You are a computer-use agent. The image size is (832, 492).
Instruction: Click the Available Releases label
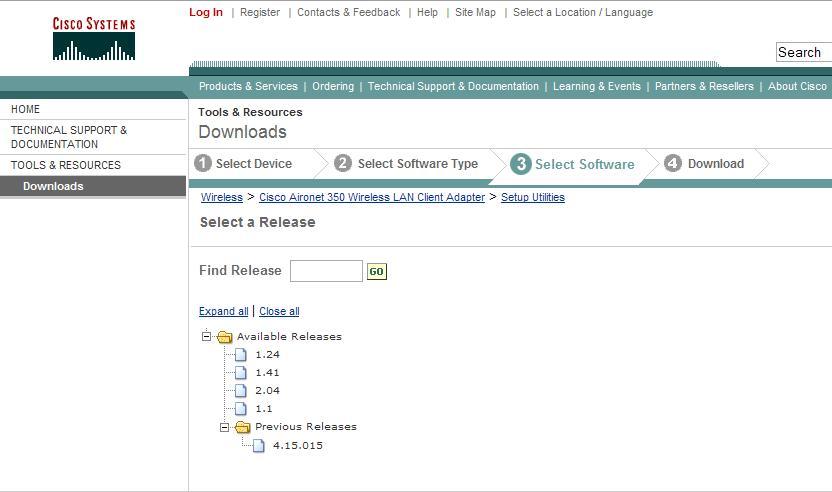(x=289, y=336)
